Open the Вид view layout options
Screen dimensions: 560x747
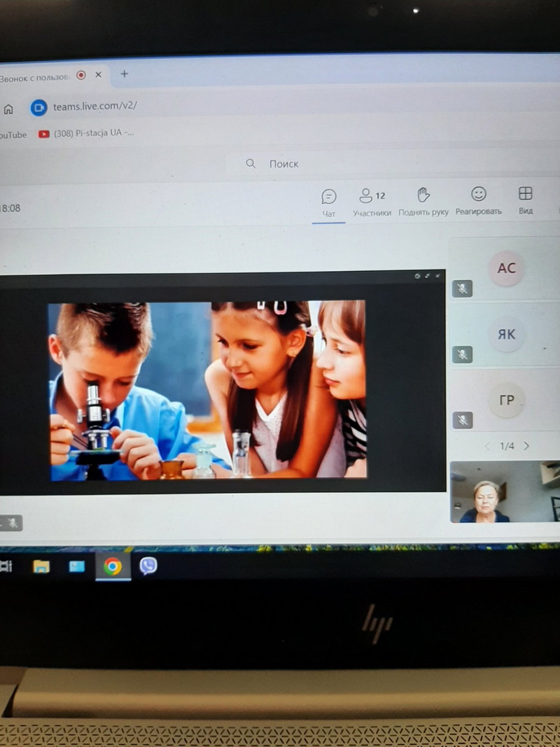[x=526, y=201]
